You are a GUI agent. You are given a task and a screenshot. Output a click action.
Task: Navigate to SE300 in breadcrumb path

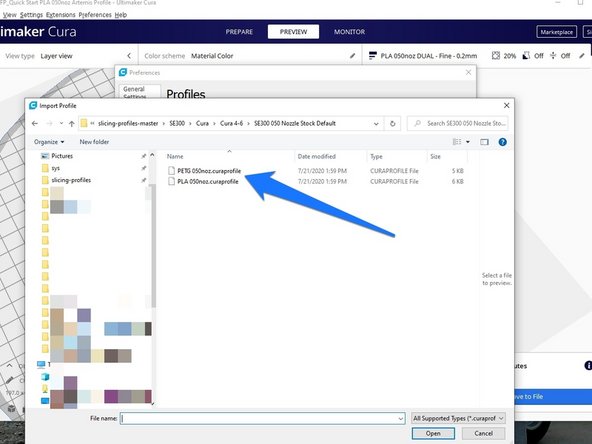coord(177,123)
